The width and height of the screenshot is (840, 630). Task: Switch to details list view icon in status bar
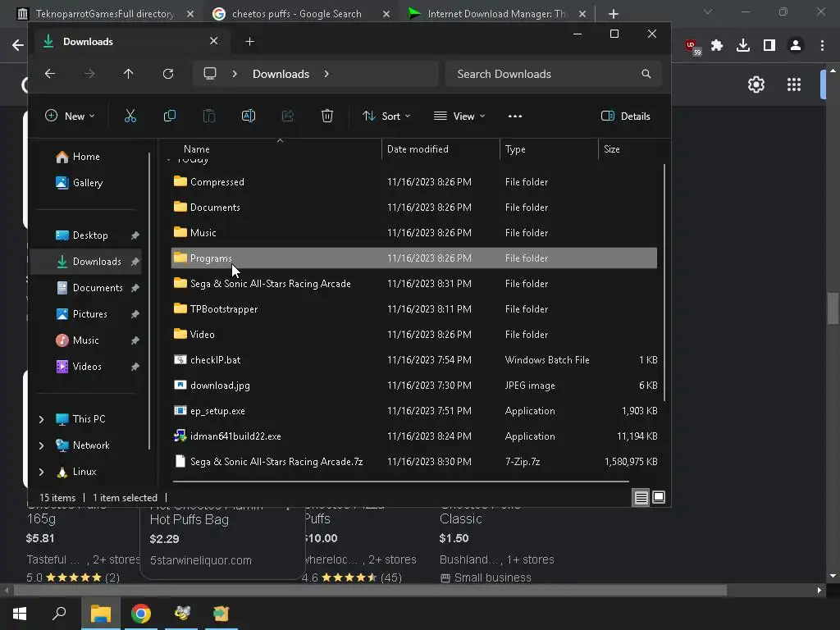pos(641,498)
